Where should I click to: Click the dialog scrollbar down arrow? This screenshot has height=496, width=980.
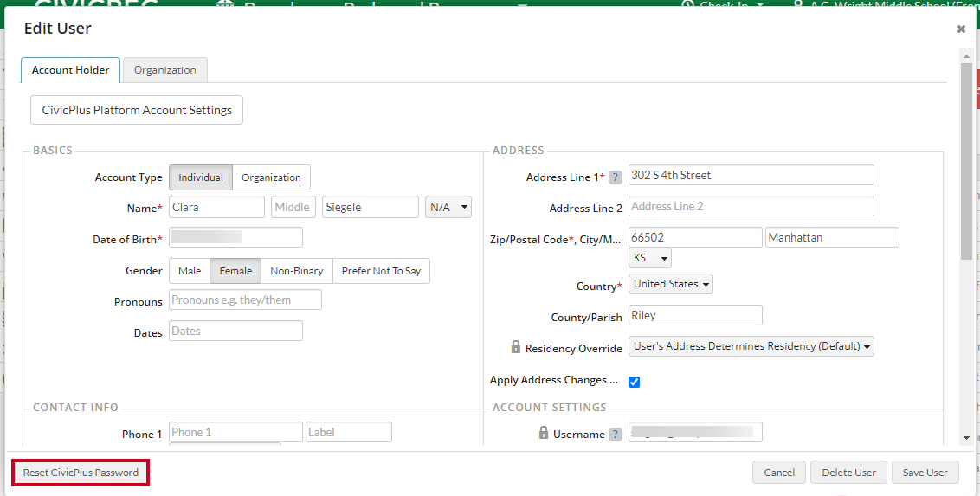coord(967,439)
